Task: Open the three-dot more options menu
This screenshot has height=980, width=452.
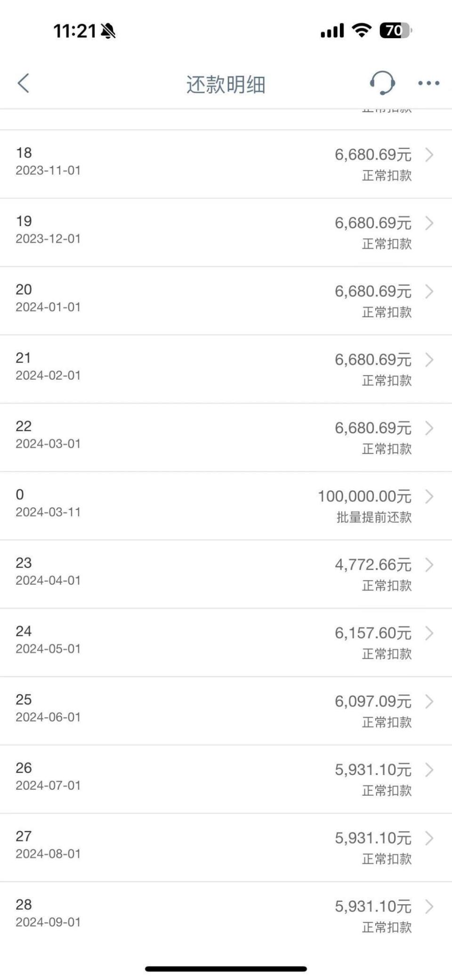Action: point(428,83)
